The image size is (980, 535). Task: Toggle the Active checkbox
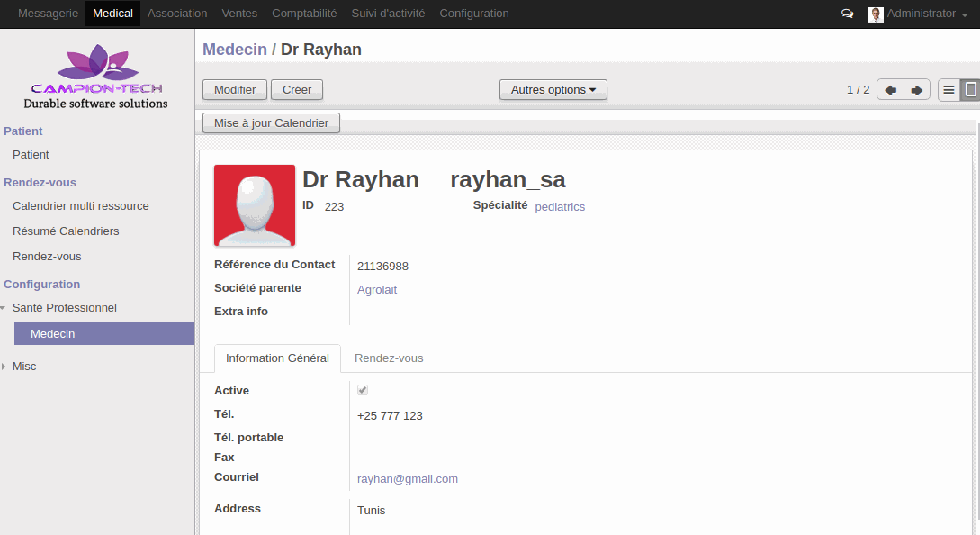pos(363,390)
